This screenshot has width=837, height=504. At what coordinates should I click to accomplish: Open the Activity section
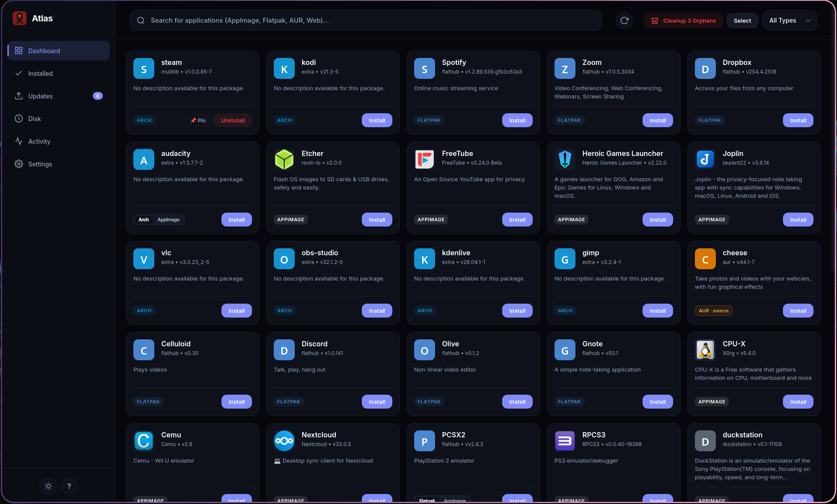coord(58,141)
